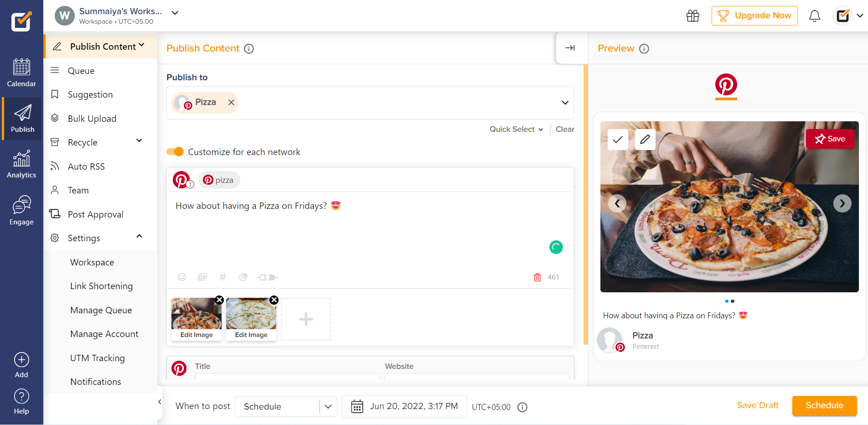Screen dimensions: 868x425
Task: Open the emoji picker in the composer
Action: tap(182, 277)
